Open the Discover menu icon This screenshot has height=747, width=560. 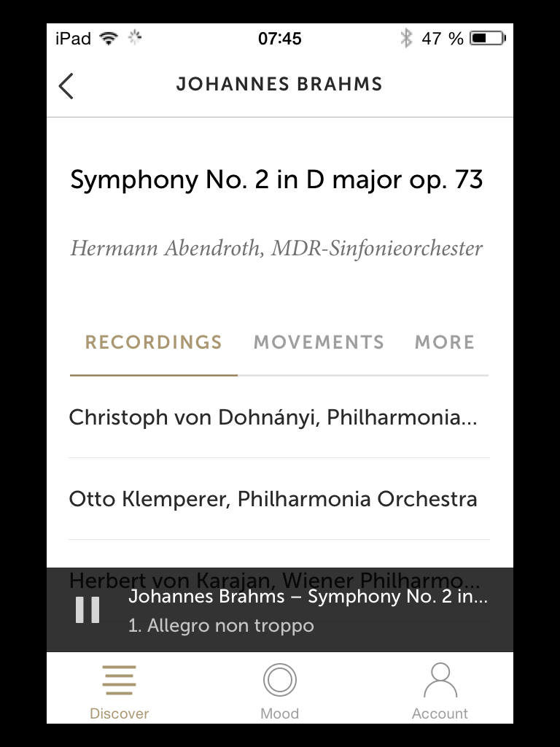[119, 681]
